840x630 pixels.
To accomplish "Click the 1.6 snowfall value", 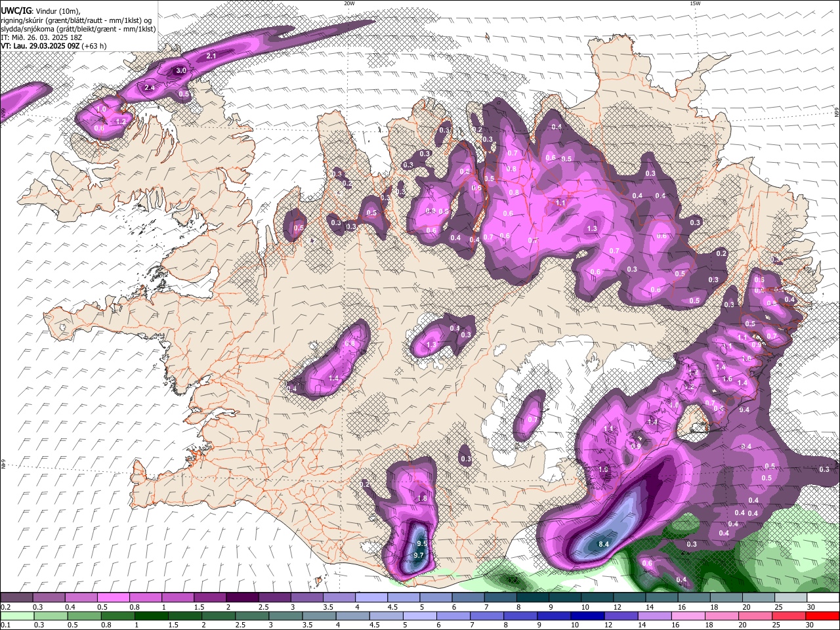I will tap(726, 379).
